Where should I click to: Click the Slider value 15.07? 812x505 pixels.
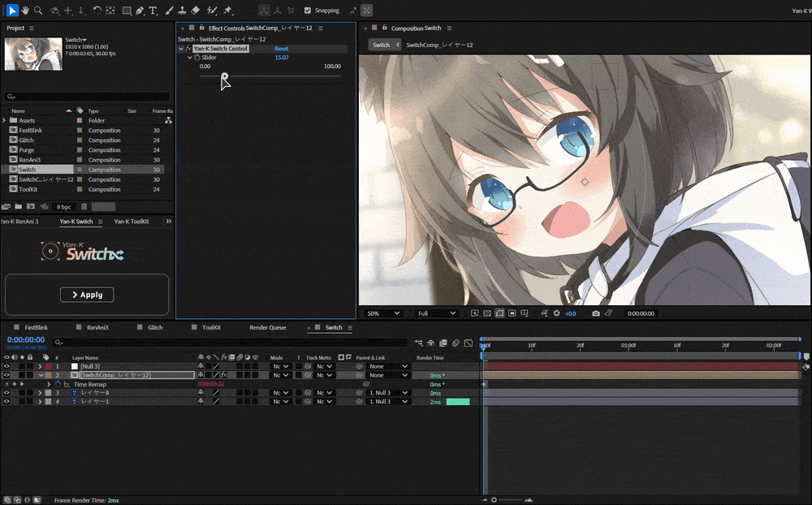[281, 58]
